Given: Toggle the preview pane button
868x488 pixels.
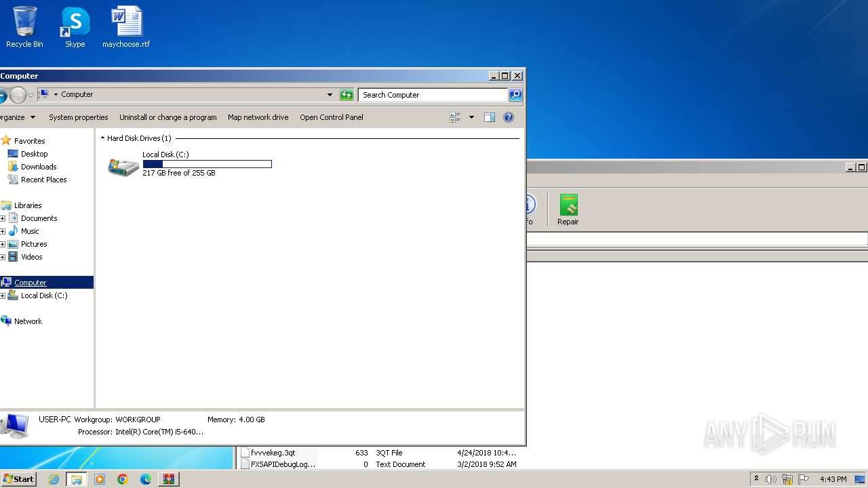Looking at the screenshot, I should tap(490, 117).
